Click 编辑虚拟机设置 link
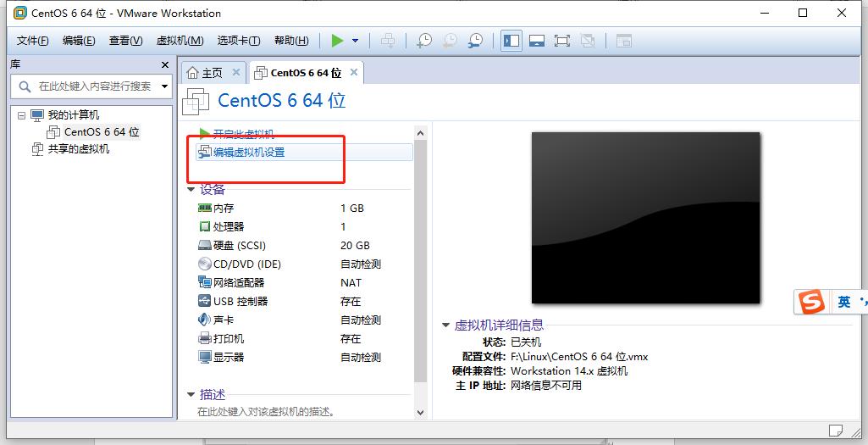Image resolution: width=868 pixels, height=445 pixels. [x=249, y=153]
